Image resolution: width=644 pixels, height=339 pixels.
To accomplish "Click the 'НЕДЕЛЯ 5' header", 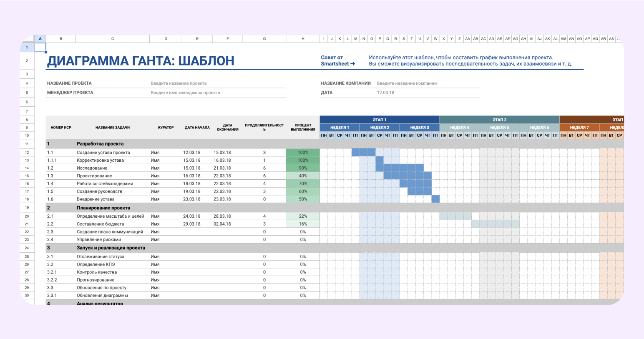I will 499,128.
